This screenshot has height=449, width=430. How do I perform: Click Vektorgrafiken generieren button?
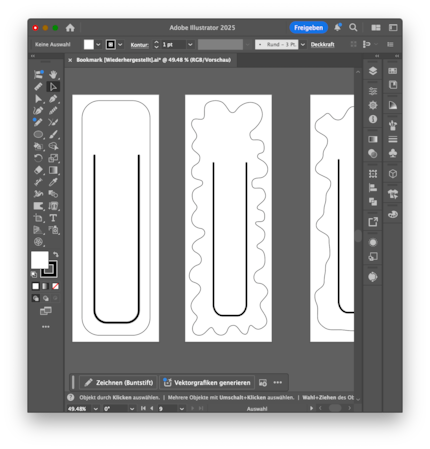tap(207, 383)
